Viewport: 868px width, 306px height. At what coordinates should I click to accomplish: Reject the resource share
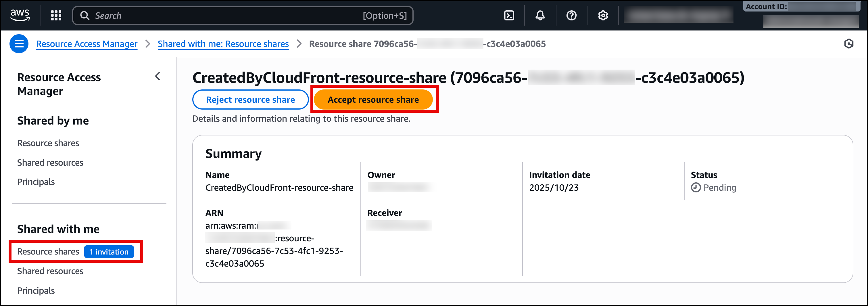[x=250, y=100]
